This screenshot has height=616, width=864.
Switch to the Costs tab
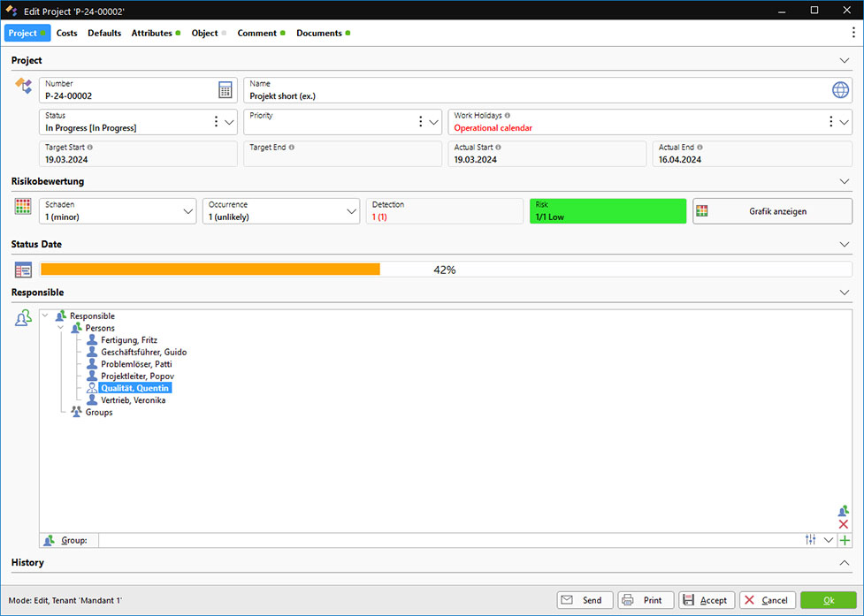click(66, 34)
